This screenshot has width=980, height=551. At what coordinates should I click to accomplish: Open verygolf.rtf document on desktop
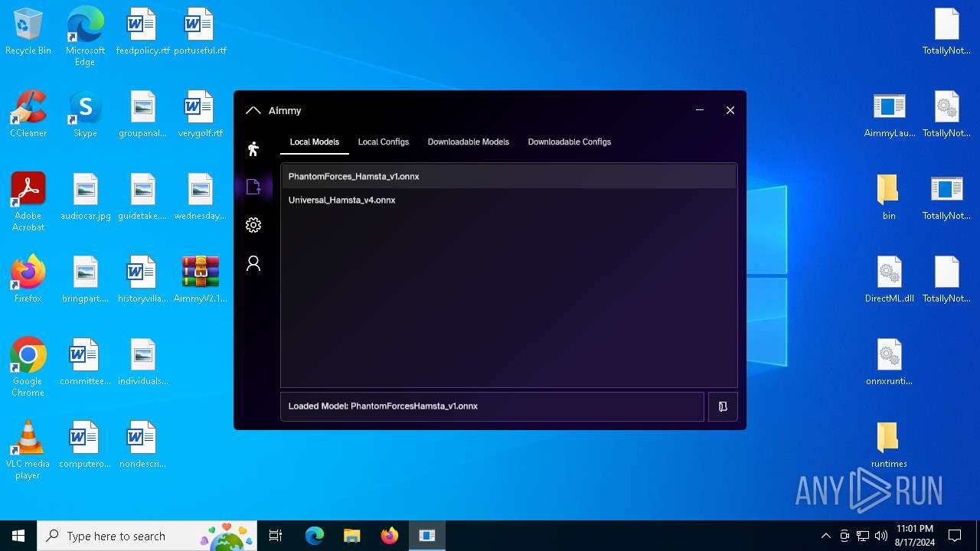200,115
